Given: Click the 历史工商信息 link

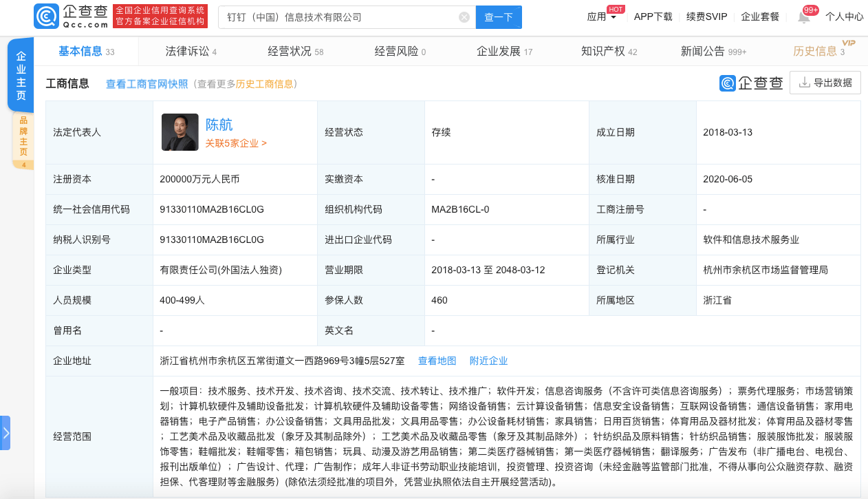Looking at the screenshot, I should pyautogui.click(x=264, y=84).
